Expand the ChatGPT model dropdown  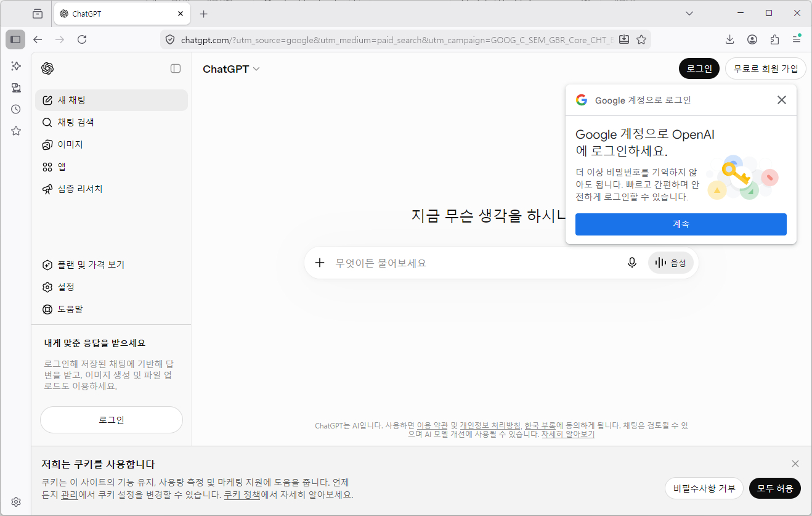point(231,69)
